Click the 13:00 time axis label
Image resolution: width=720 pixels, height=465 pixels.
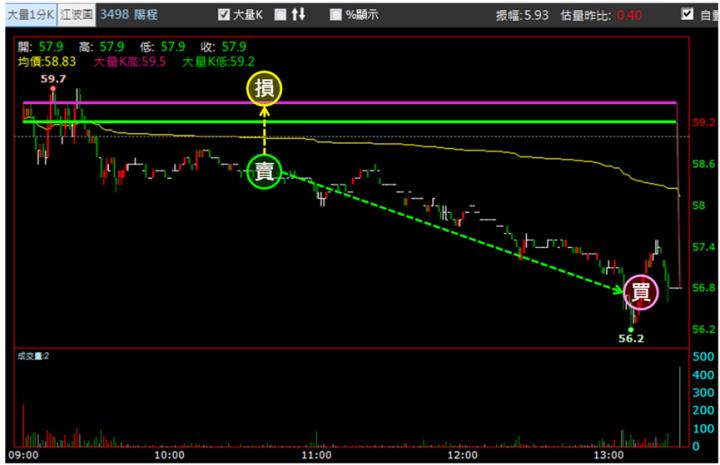[x=609, y=455]
